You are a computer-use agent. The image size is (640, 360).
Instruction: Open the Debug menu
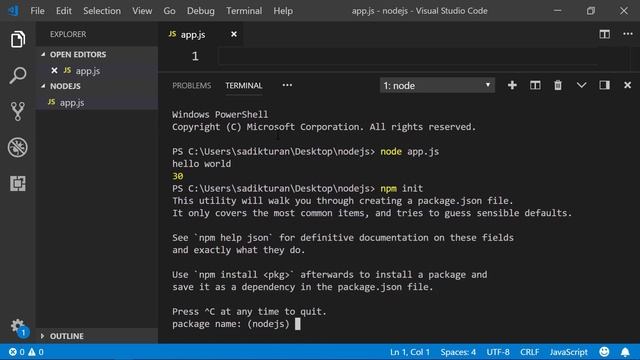click(200, 11)
